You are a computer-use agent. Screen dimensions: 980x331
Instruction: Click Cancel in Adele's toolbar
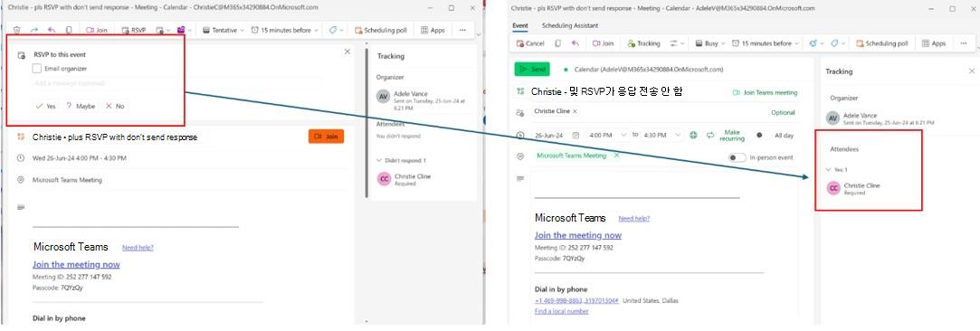530,43
